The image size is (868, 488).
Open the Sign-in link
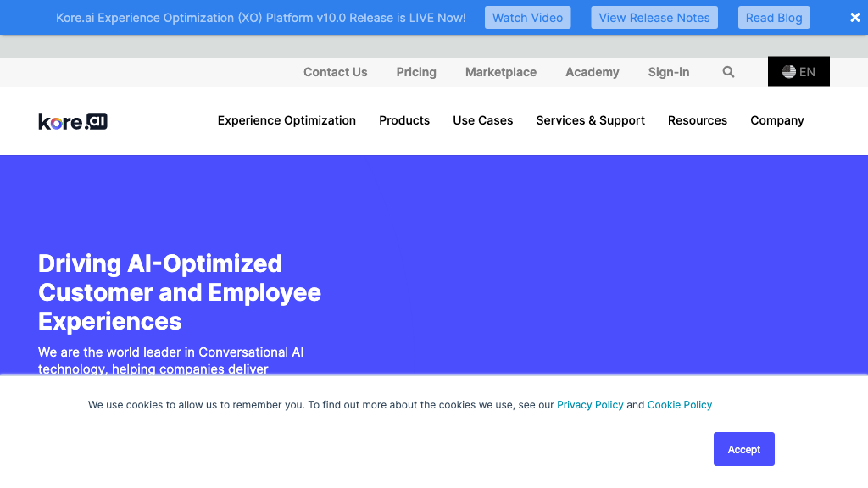pyautogui.click(x=669, y=72)
